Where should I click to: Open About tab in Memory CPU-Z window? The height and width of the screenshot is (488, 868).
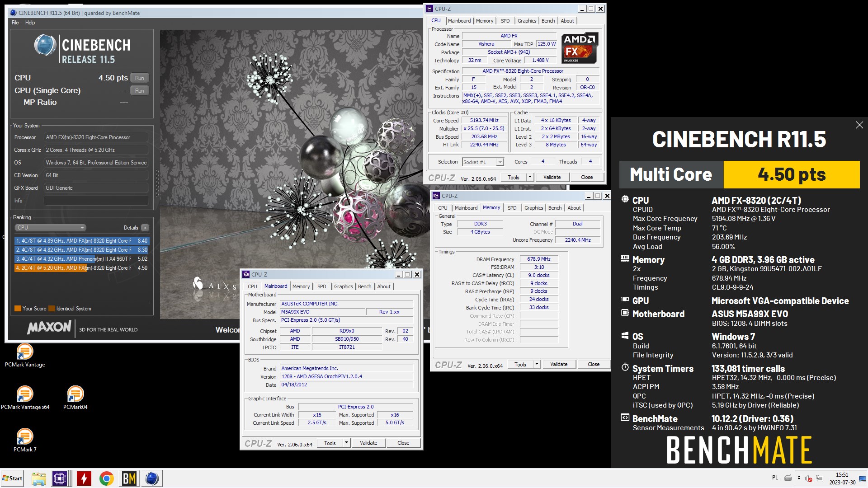[x=574, y=208]
